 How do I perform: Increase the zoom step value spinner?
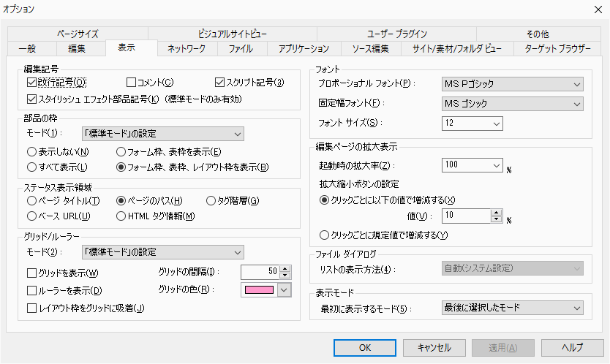pyautogui.click(x=496, y=212)
